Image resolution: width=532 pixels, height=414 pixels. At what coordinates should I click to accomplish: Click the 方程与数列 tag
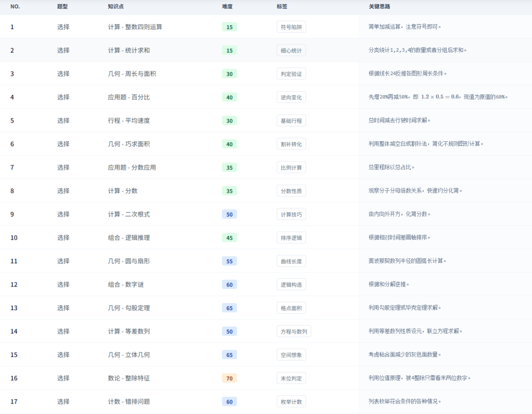[x=294, y=331]
